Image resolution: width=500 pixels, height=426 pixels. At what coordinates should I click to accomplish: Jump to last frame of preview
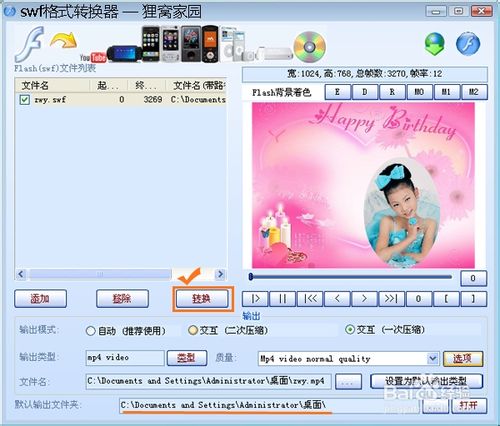pos(392,299)
